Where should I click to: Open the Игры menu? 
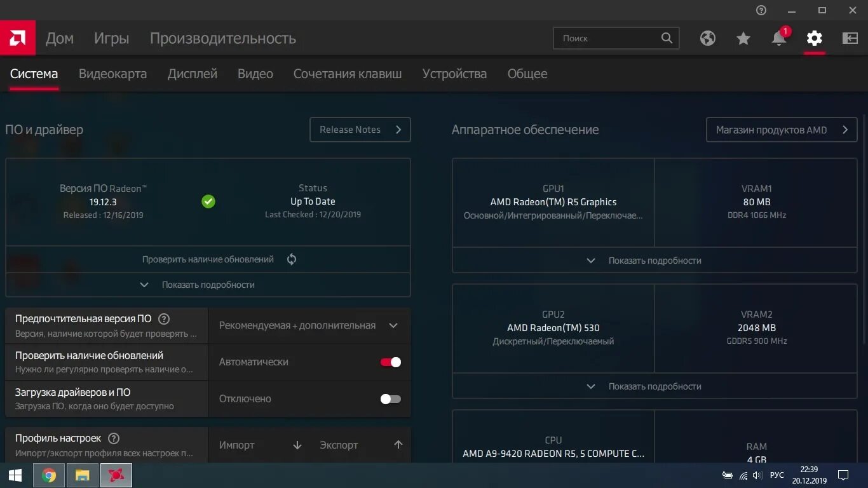tap(112, 38)
